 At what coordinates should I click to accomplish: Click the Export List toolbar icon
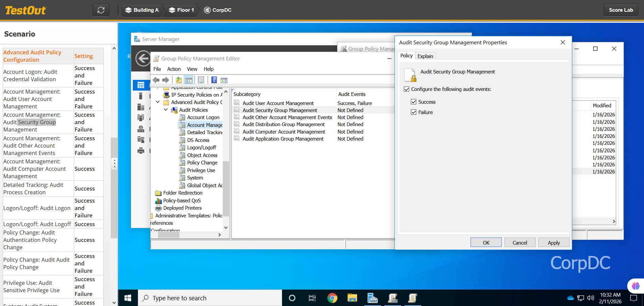201,80
